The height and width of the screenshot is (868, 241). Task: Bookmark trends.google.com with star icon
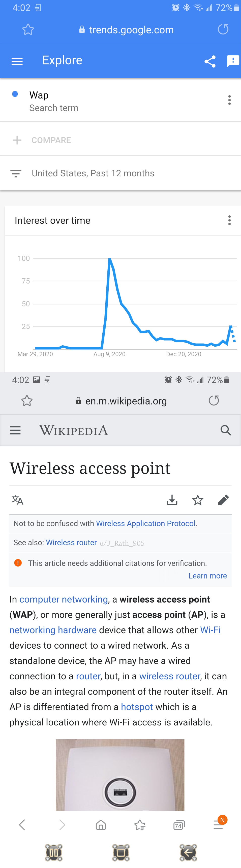(x=28, y=30)
